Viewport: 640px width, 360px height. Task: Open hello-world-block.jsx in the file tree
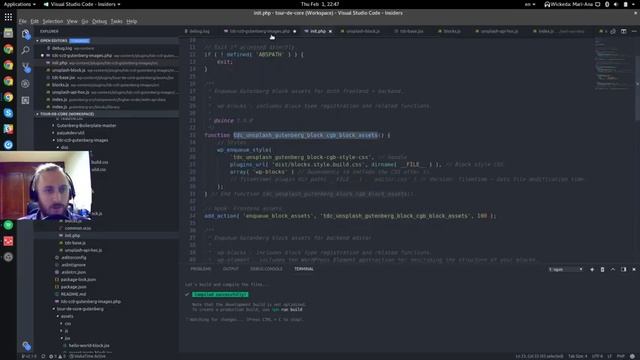coord(89,346)
